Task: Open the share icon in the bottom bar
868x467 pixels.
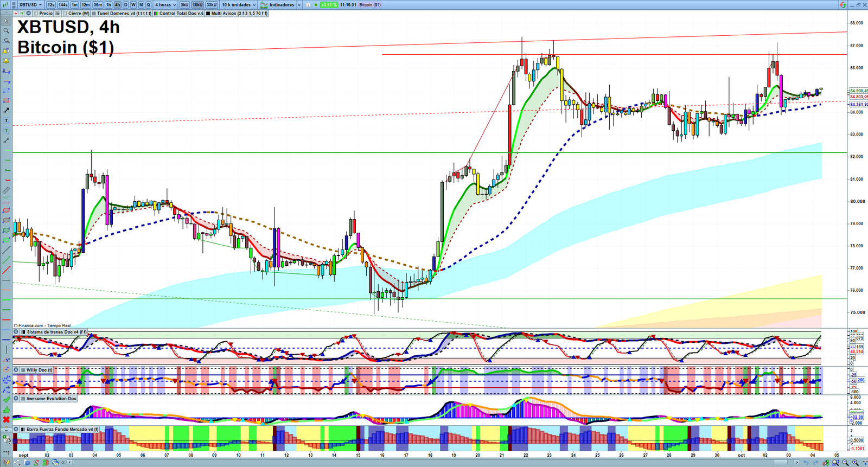Action: click(x=17, y=463)
